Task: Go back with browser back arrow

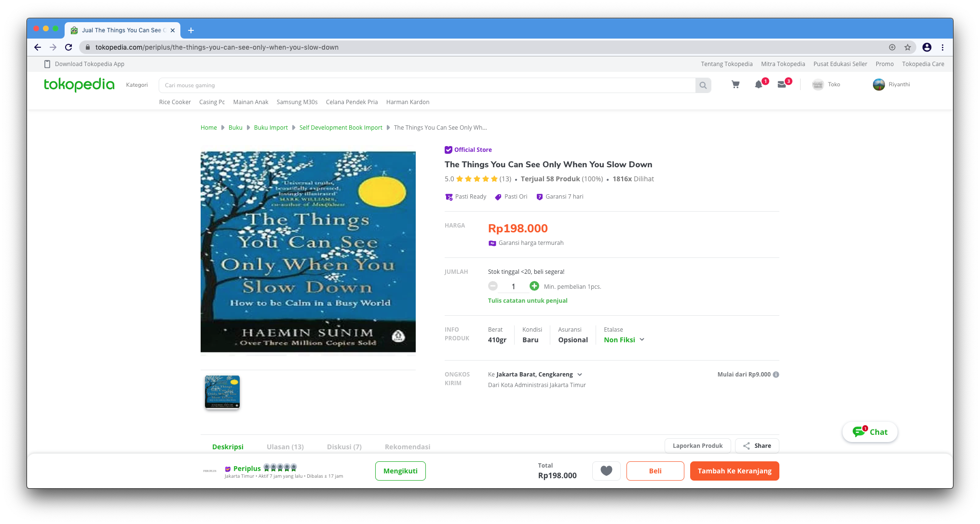Action: pyautogui.click(x=38, y=47)
